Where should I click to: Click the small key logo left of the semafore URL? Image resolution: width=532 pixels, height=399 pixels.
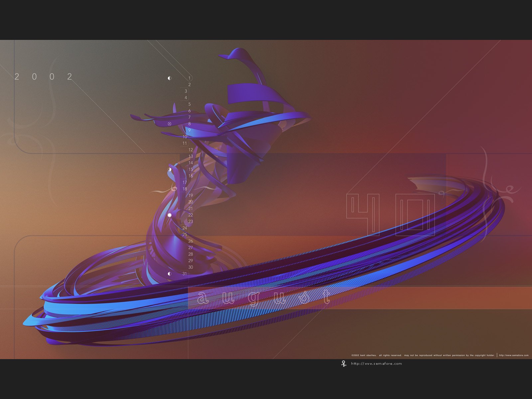[x=344, y=363]
